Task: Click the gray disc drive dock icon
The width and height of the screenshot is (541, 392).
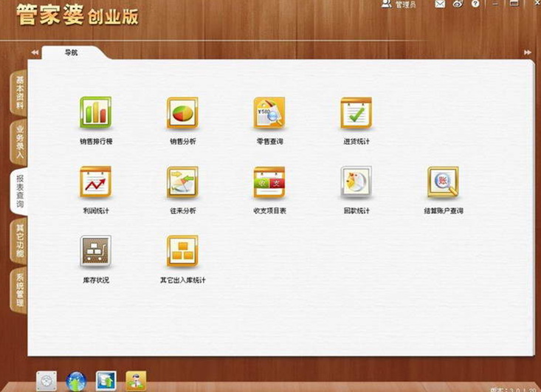Action: [46, 381]
